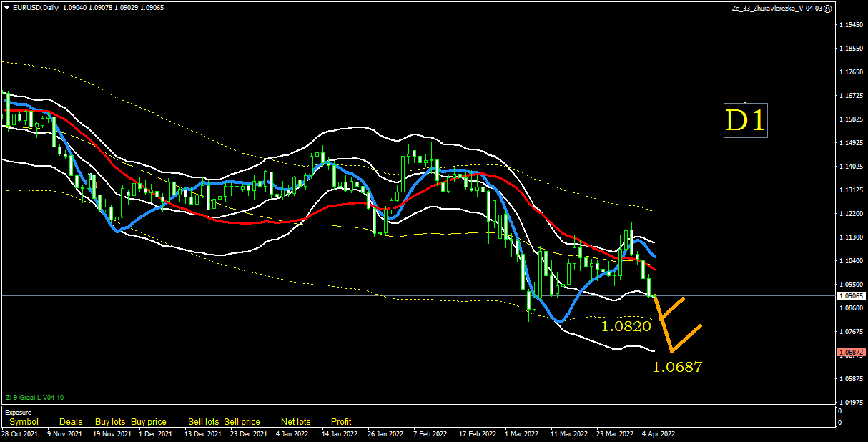
Task: Click the 7 Feb 2022 date label
Action: [x=430, y=434]
